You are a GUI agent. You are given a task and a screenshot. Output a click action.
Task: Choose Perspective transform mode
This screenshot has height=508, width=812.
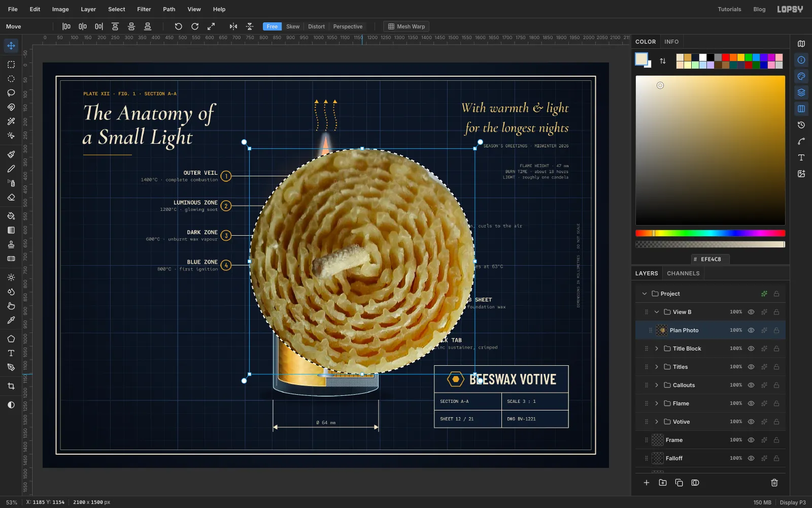click(x=348, y=26)
